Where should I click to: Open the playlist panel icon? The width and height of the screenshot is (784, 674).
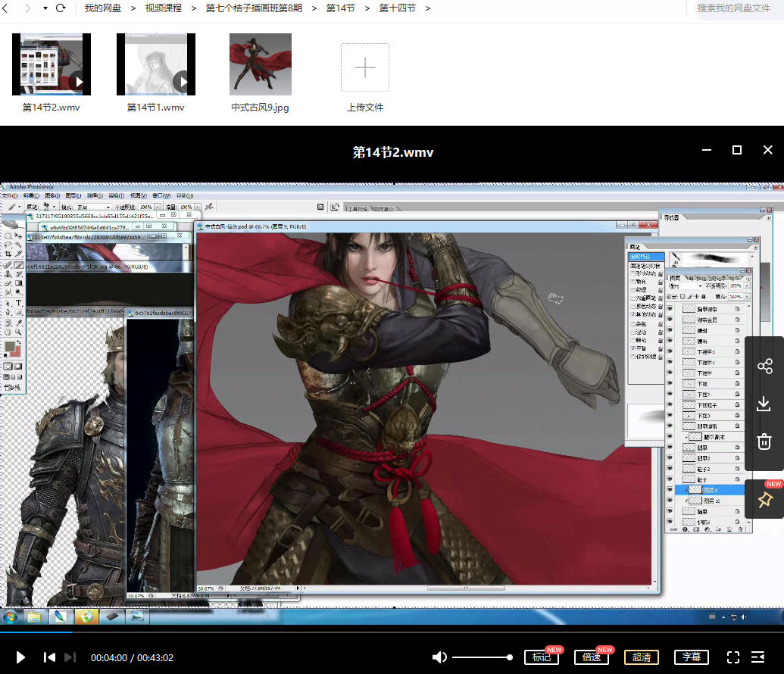pyautogui.click(x=757, y=657)
